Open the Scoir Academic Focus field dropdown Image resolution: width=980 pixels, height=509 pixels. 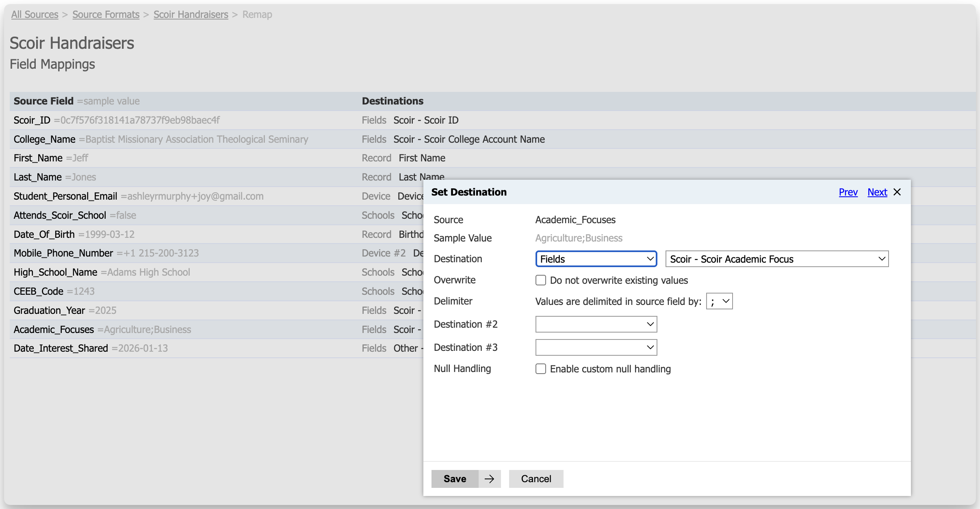[776, 259]
